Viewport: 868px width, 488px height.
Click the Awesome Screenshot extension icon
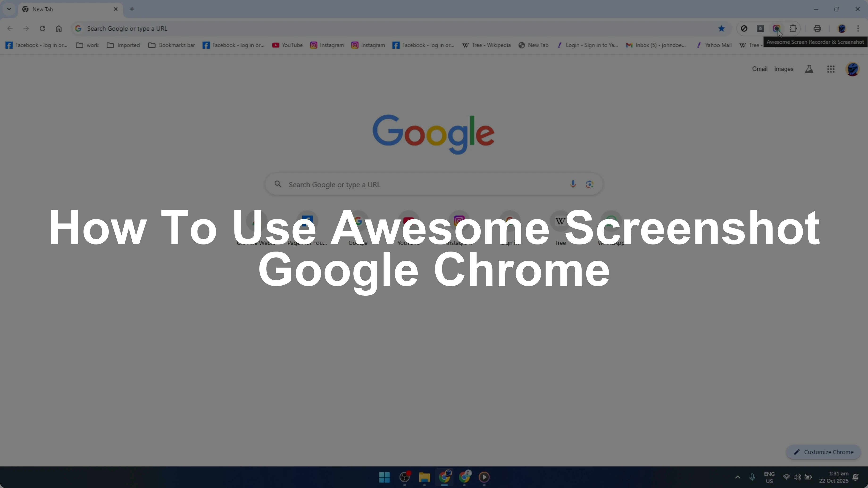click(776, 29)
